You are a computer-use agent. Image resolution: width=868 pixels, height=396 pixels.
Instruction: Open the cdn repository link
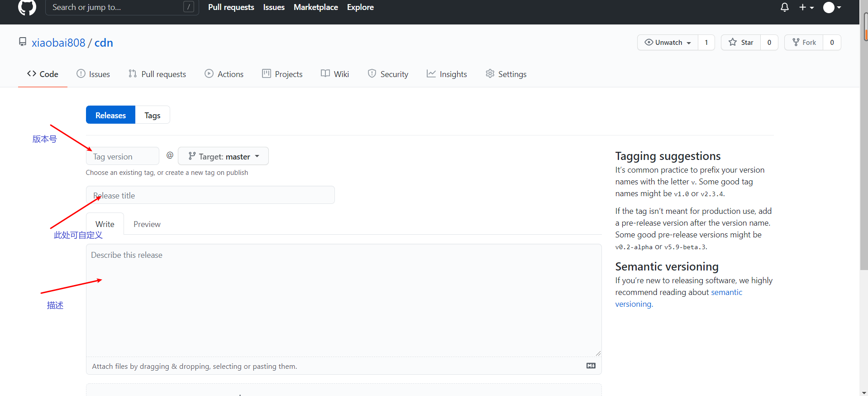coord(104,43)
